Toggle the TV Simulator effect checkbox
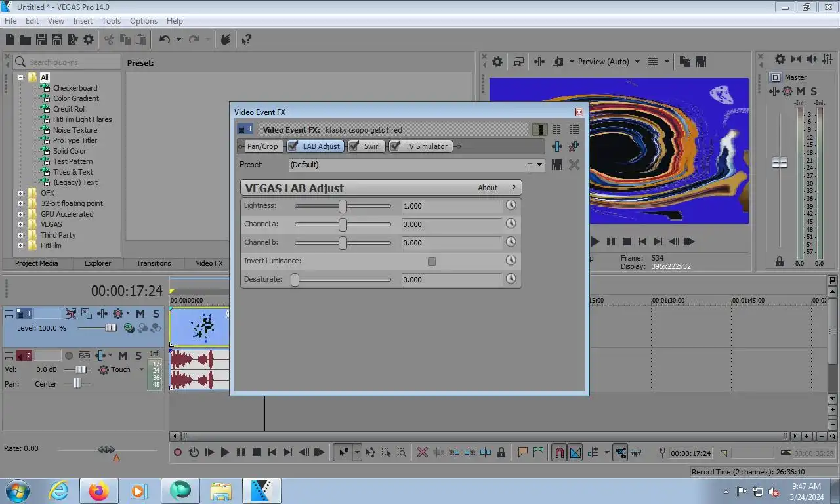This screenshot has height=504, width=840. point(395,146)
